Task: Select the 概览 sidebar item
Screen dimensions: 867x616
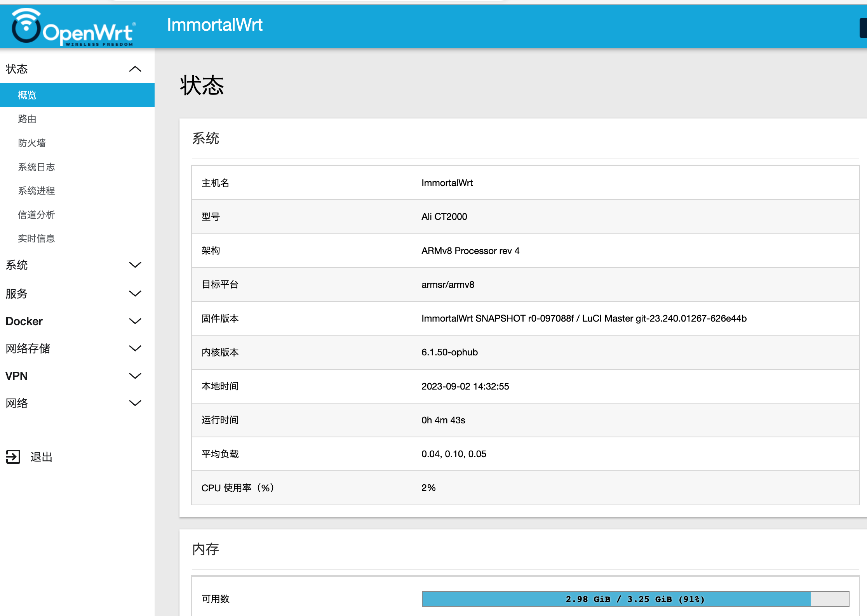Action: point(77,95)
